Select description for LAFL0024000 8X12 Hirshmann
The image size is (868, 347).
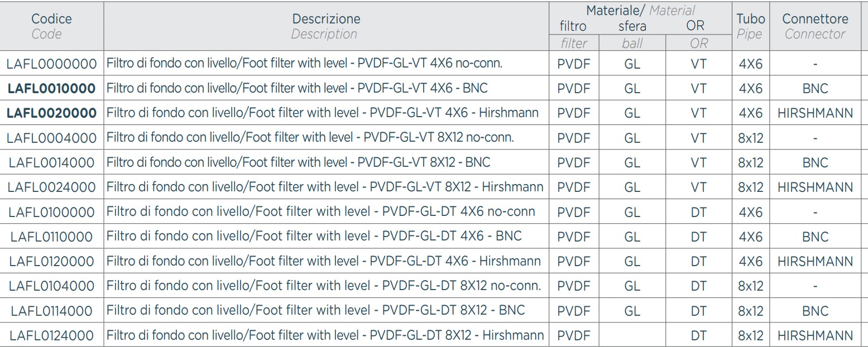tap(325, 187)
